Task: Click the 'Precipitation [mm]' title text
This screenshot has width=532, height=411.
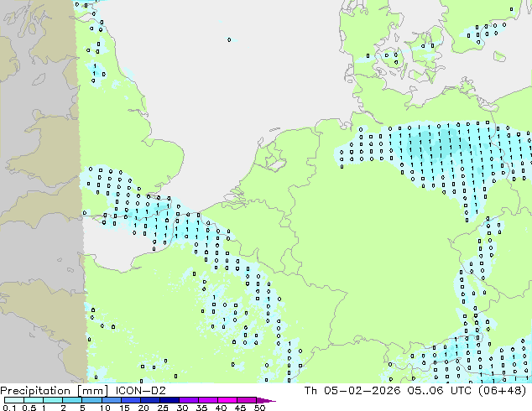Action: point(55,391)
